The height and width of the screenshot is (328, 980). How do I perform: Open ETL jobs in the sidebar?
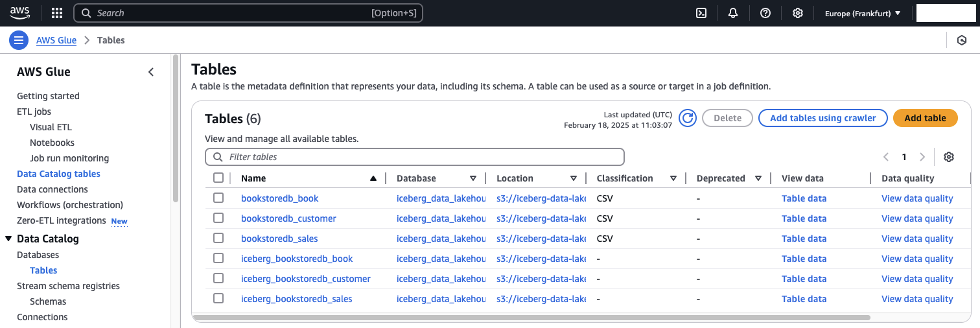coord(34,111)
